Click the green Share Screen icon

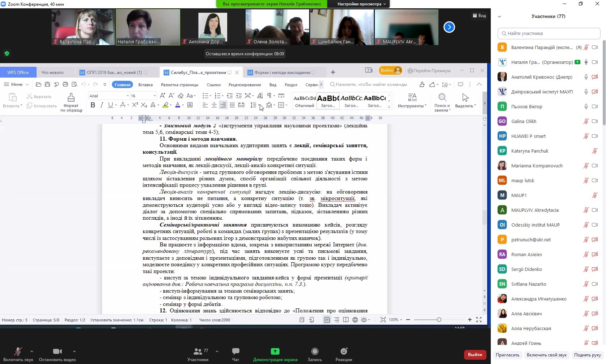[275, 351]
